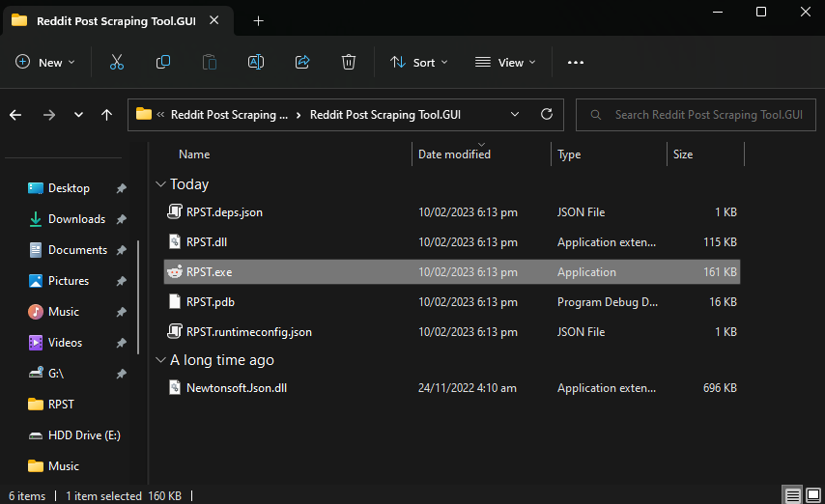Collapse the A long time ago group
The width and height of the screenshot is (825, 504).
161,360
